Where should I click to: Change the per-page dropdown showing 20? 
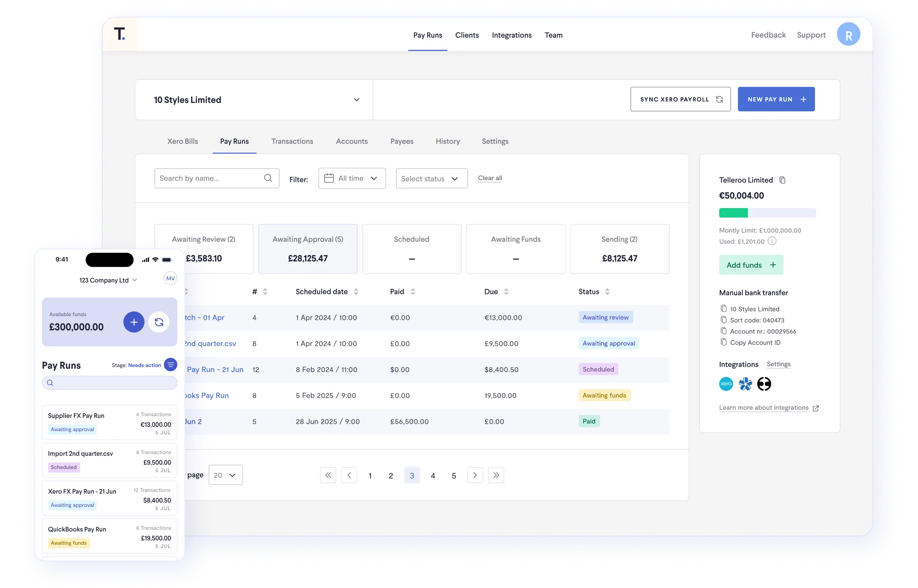(225, 475)
